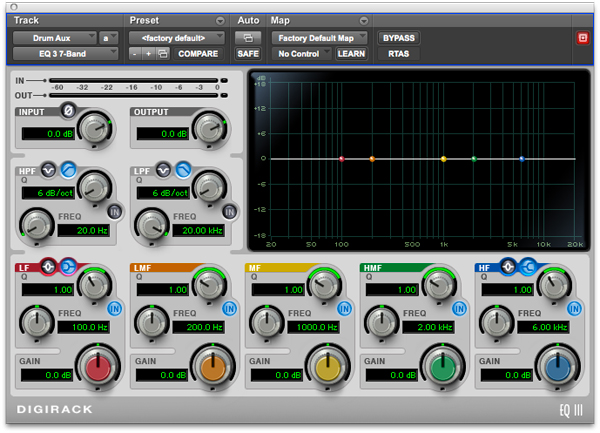
Task: Click the INPUT gain knob
Action: pos(95,129)
